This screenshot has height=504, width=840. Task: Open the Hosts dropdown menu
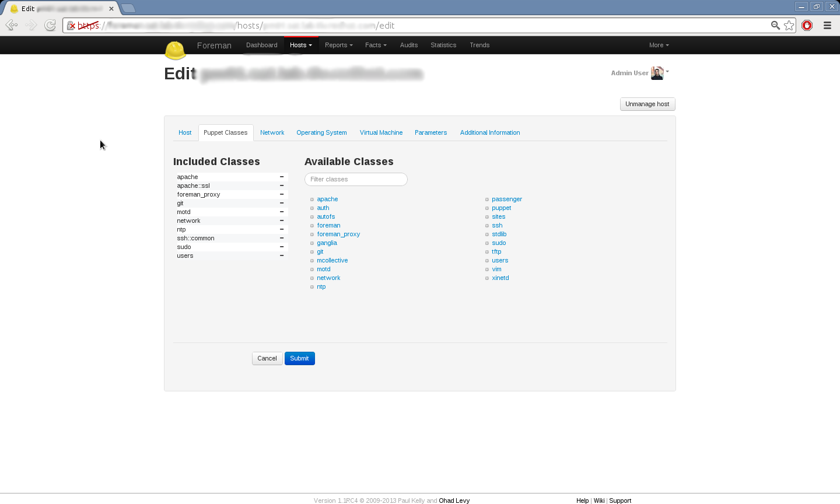pyautogui.click(x=300, y=45)
